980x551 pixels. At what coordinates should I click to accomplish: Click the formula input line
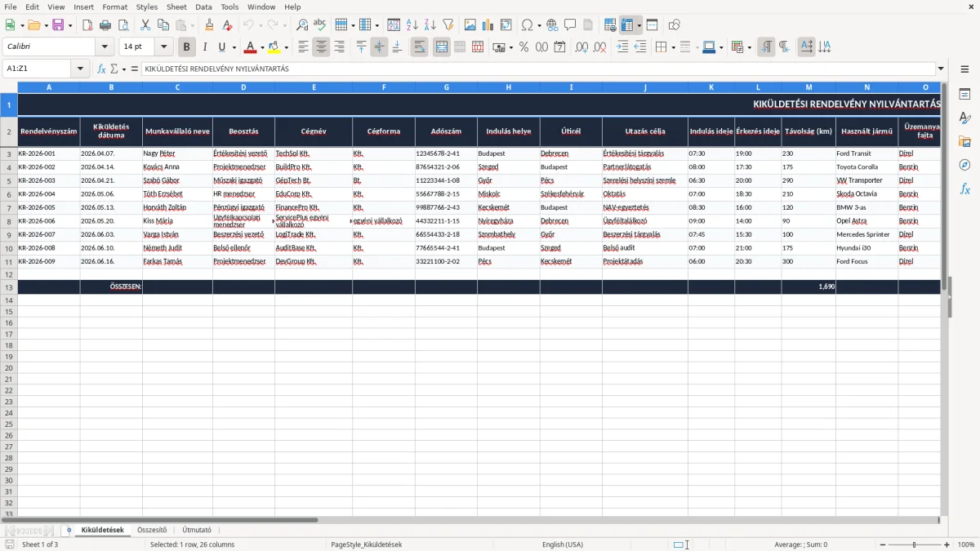[538, 69]
